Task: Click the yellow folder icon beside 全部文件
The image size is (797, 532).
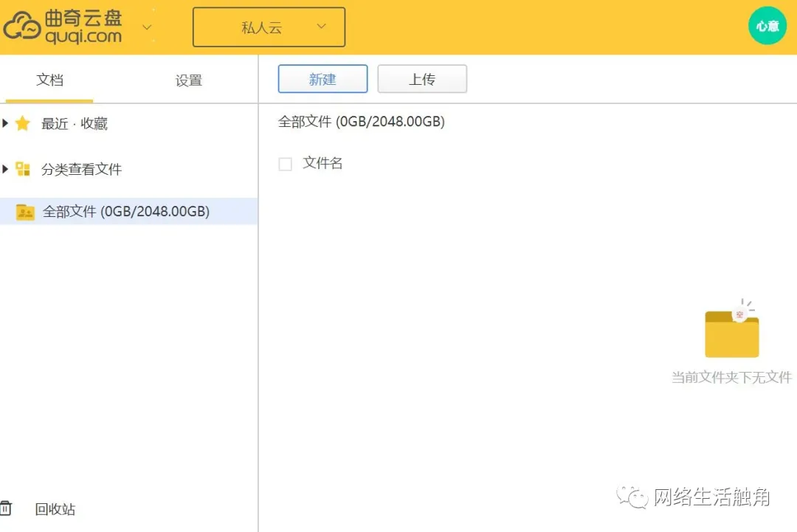Action: [x=26, y=211]
